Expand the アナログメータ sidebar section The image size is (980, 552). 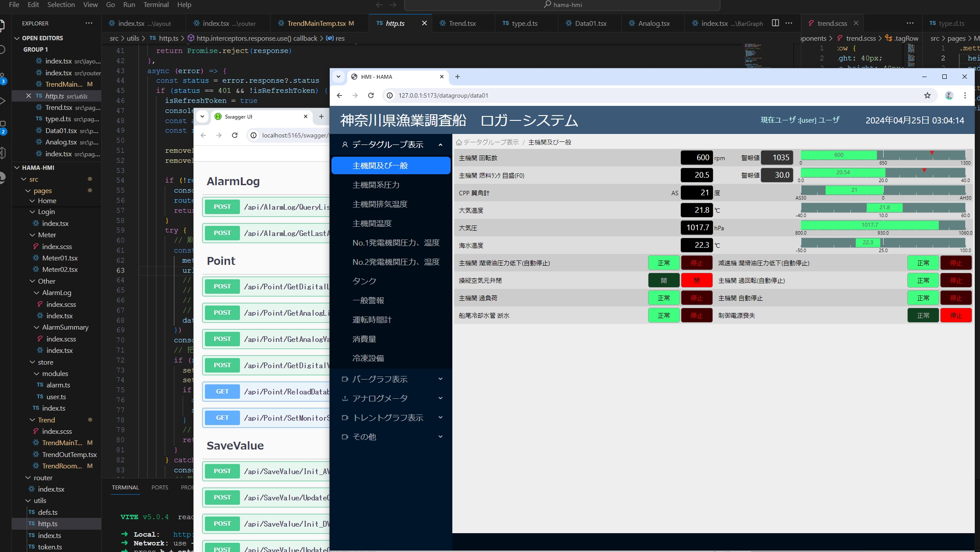[x=391, y=398]
